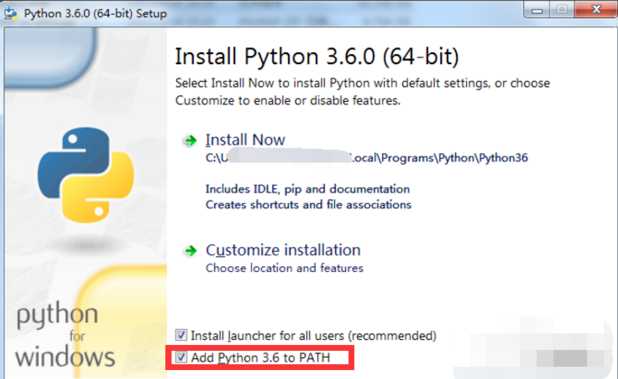Start installation via Install Now

[245, 140]
